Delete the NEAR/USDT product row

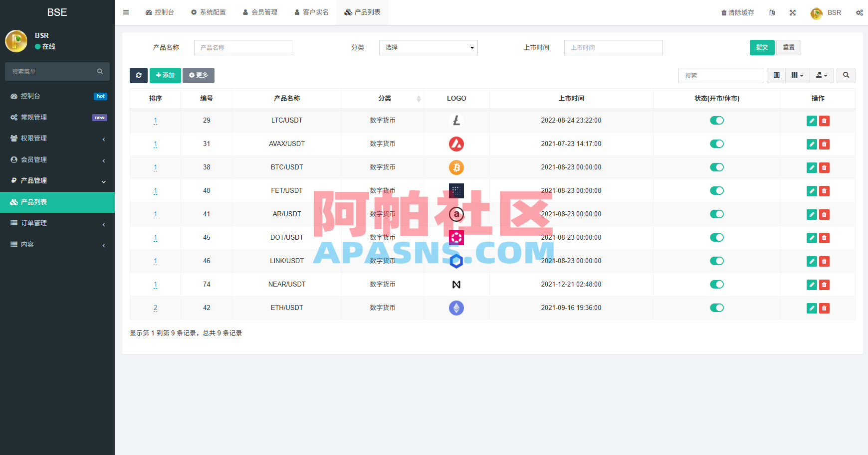(x=824, y=285)
